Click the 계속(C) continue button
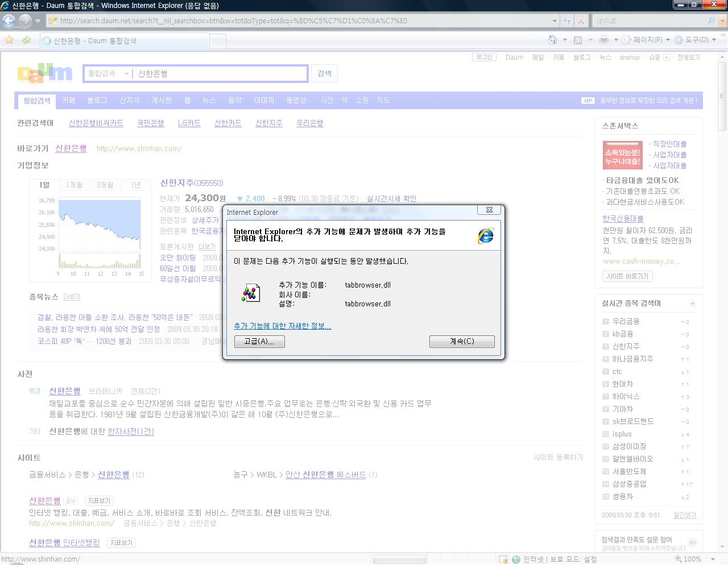728x565 pixels. 462,341
